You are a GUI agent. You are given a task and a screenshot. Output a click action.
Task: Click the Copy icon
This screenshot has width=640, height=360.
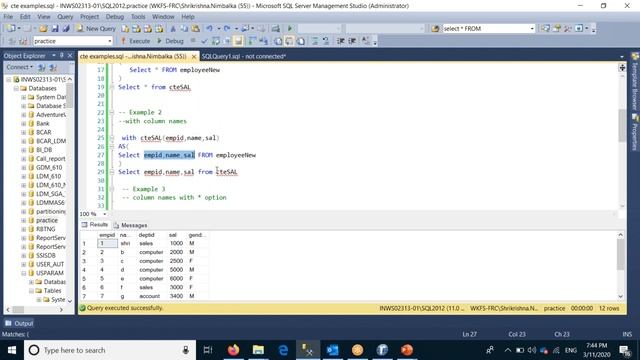(x=184, y=29)
